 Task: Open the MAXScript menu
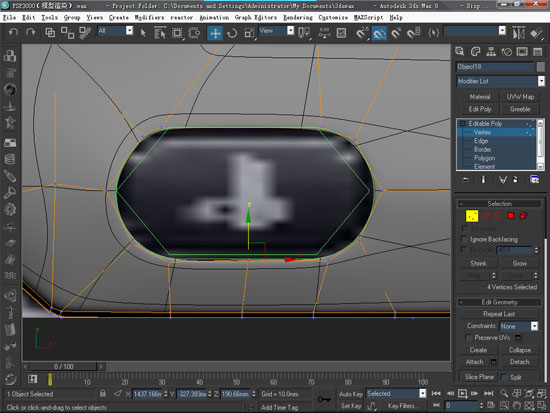tap(369, 18)
